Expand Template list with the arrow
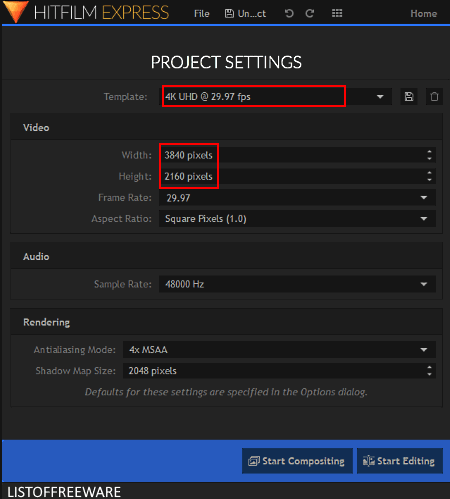 point(380,97)
